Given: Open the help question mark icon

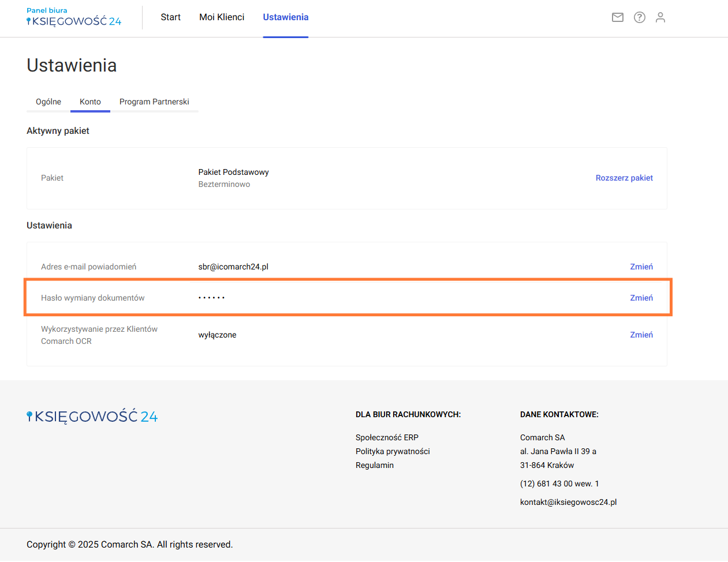Looking at the screenshot, I should [x=640, y=17].
